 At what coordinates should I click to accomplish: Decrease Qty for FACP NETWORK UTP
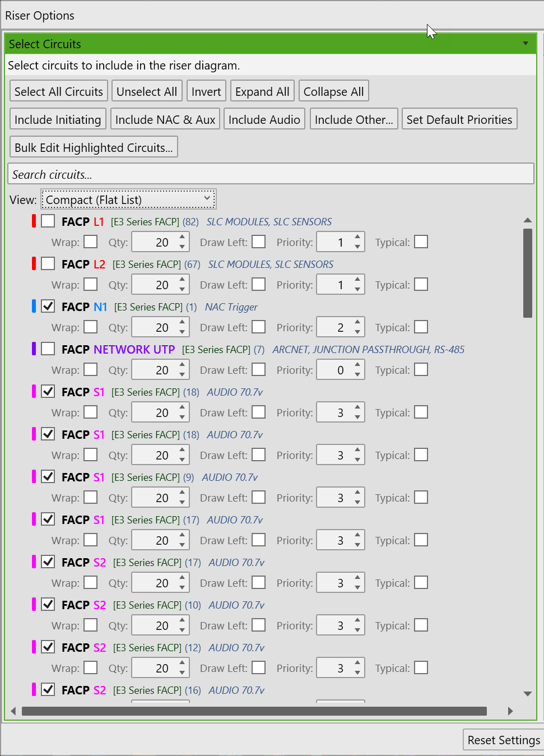click(182, 375)
